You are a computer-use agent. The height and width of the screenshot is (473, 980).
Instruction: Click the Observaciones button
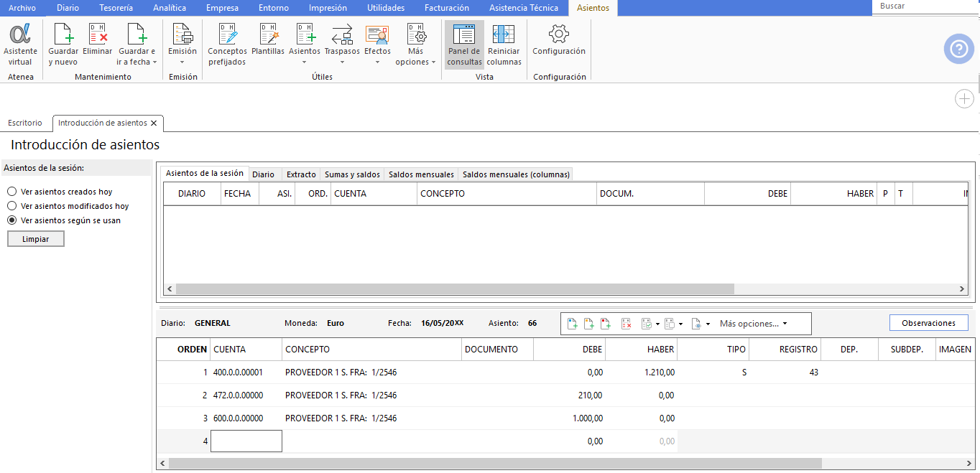click(x=928, y=323)
